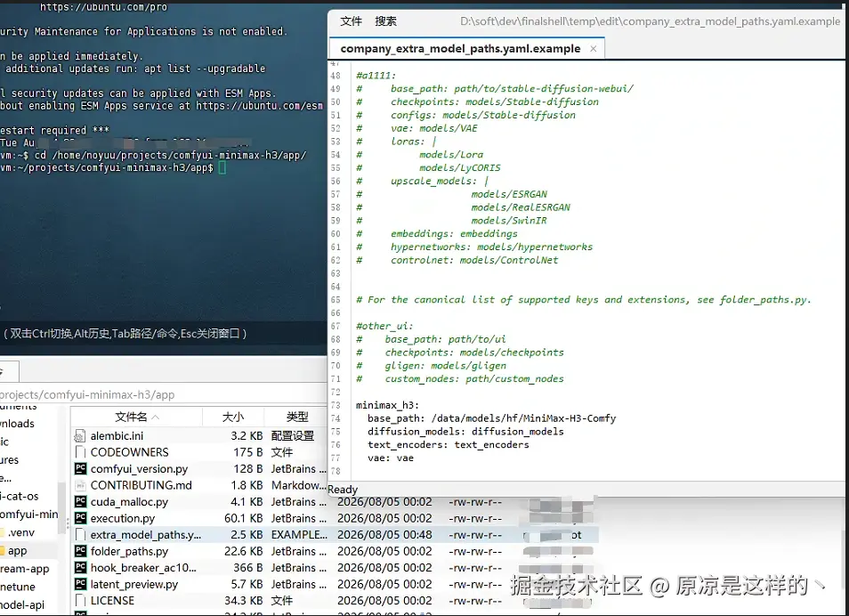Click the 60.1 KB size cell
This screenshot has width=849, height=616.
pos(243,518)
